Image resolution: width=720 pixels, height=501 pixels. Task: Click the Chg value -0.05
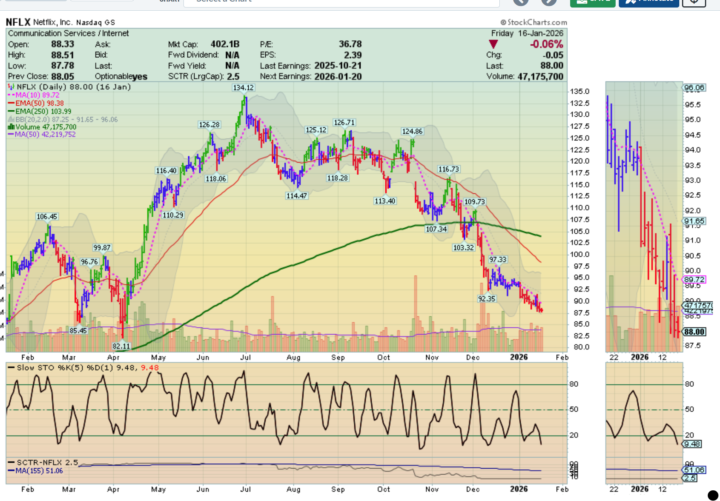coord(552,55)
